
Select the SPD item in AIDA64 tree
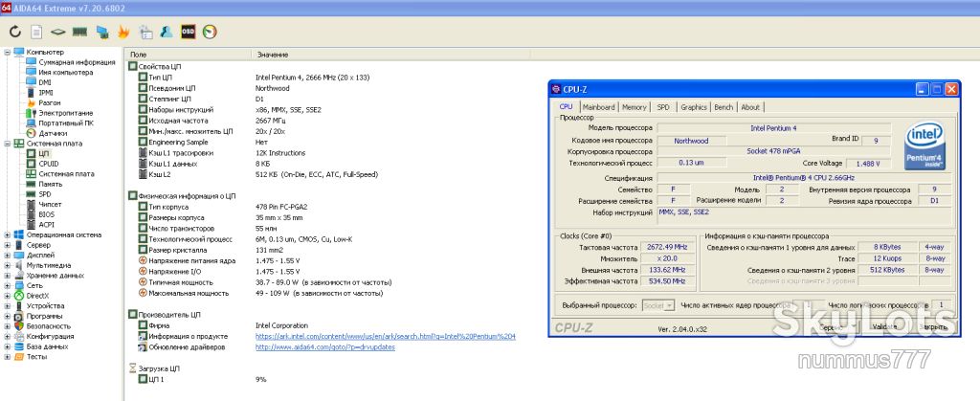[45, 194]
